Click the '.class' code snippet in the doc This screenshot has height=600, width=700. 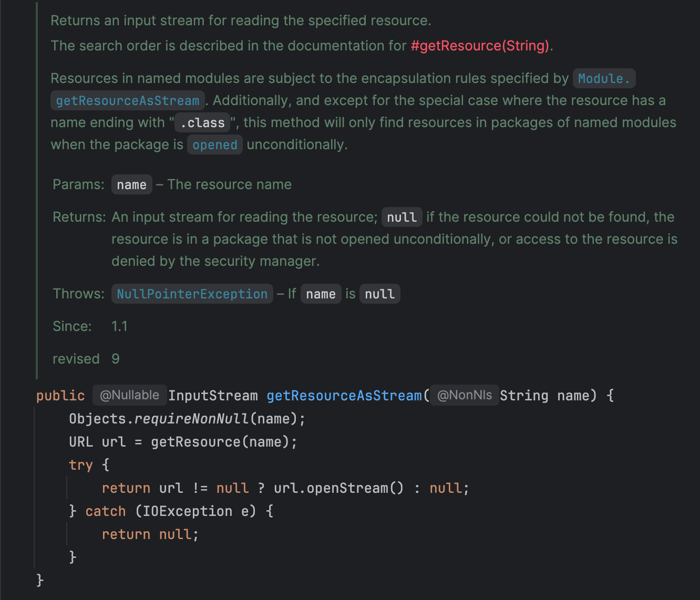(202, 122)
